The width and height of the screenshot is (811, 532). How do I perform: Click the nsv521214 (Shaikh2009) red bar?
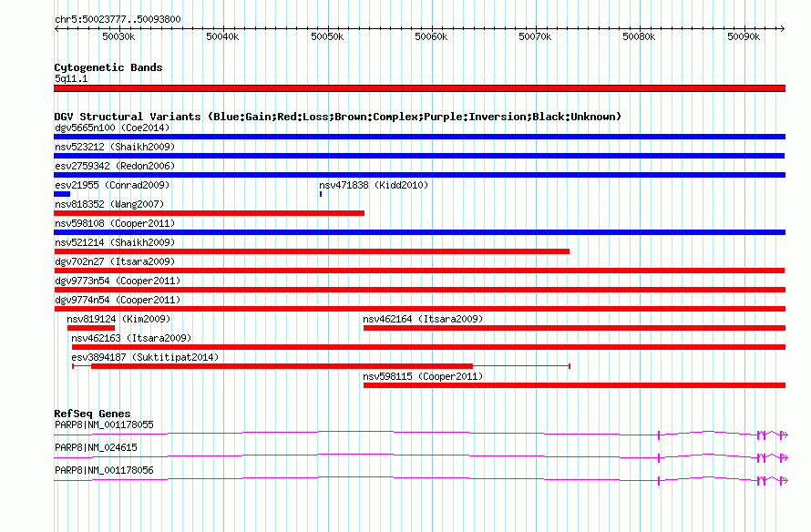point(312,251)
